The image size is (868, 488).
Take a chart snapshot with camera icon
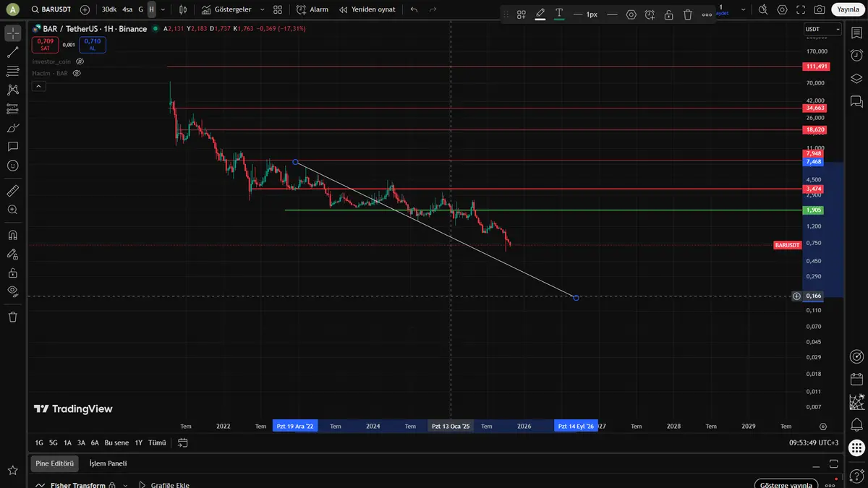[x=819, y=10]
